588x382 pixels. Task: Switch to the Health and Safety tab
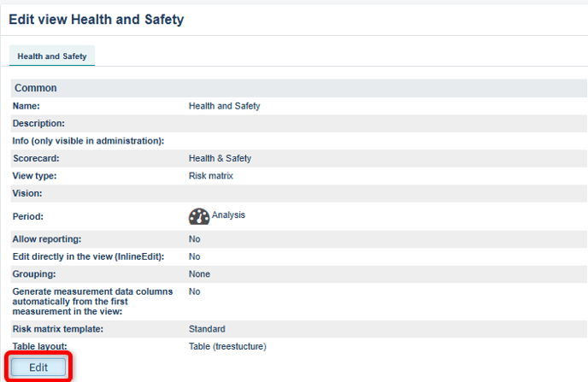click(52, 56)
